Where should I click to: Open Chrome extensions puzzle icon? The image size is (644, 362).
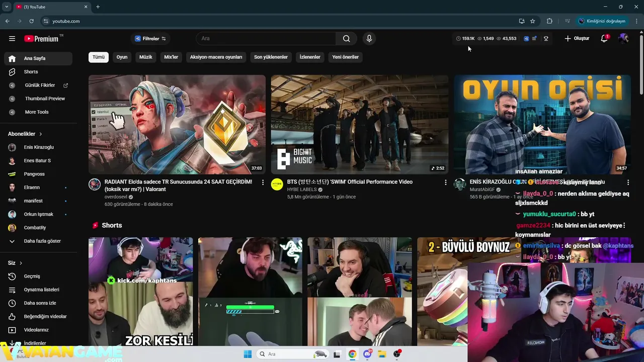click(x=549, y=21)
